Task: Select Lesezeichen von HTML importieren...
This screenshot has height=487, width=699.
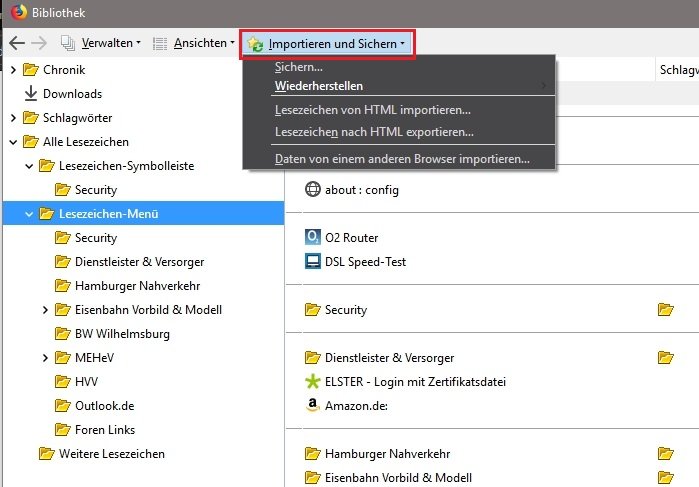Action: click(372, 109)
